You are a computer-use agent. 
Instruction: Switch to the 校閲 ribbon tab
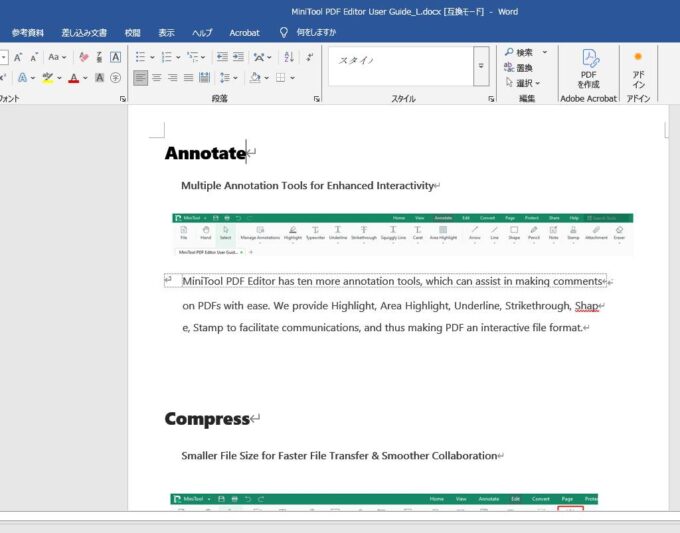click(x=132, y=33)
